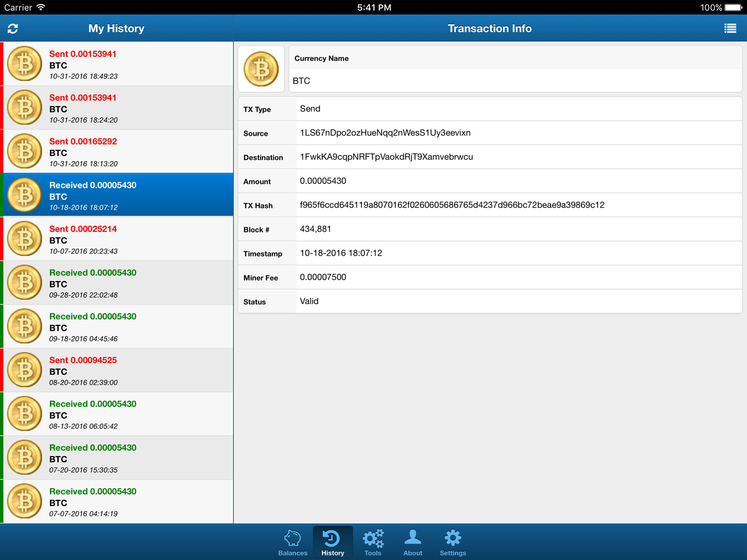Open Sent 0.00025214 BTC transaction
This screenshot has width=747, height=560.
[x=116, y=239]
